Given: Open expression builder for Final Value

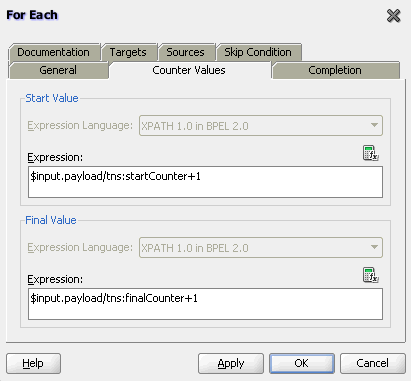Looking at the screenshot, I should (370, 275).
